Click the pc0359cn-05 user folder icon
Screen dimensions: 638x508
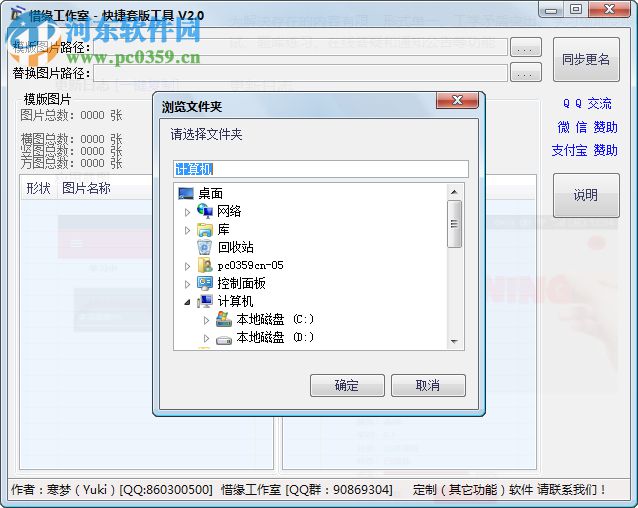pos(205,265)
